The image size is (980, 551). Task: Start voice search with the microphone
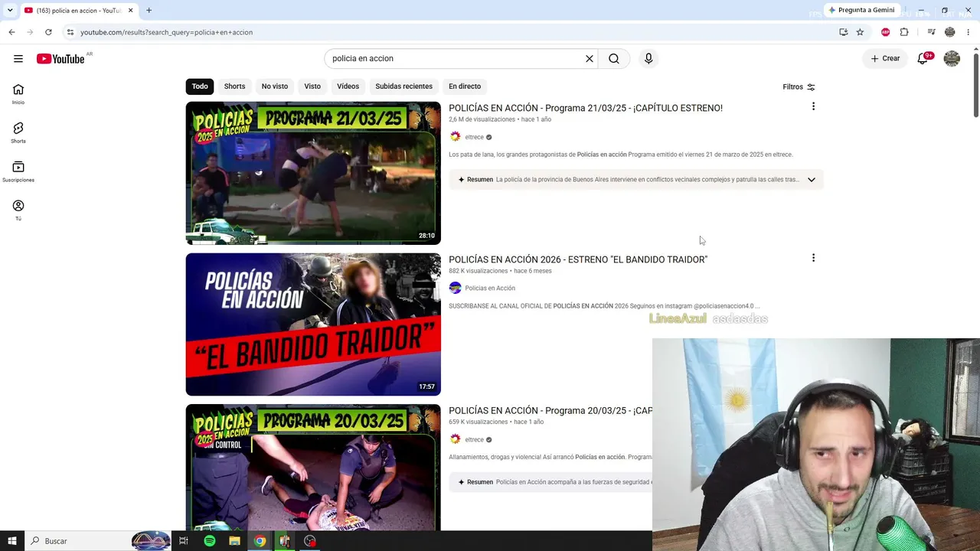click(x=648, y=59)
